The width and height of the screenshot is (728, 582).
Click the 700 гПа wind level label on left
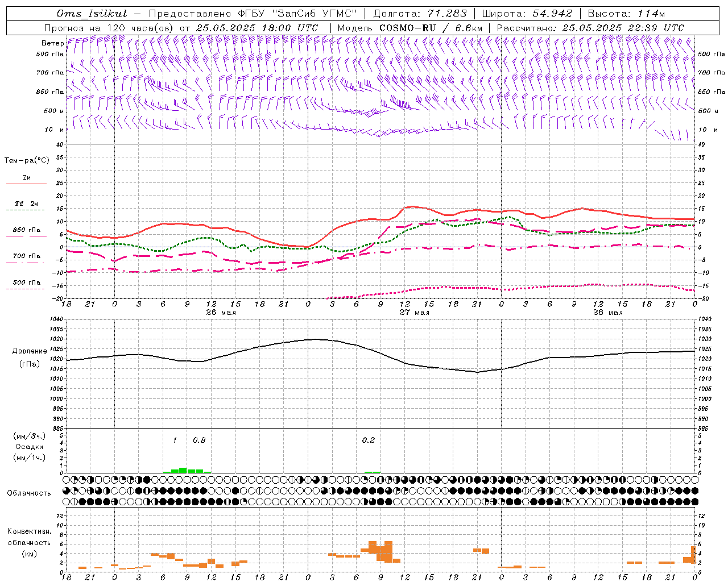click(50, 73)
